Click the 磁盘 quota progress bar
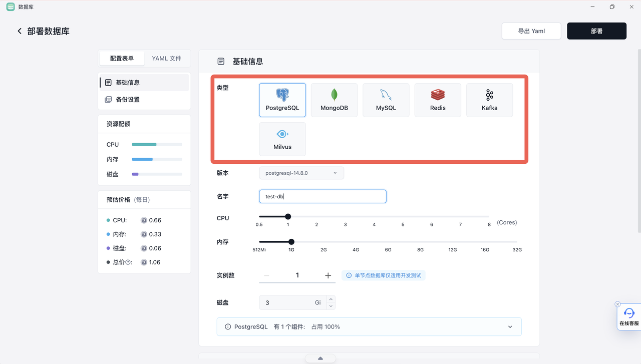 pyautogui.click(x=157, y=174)
